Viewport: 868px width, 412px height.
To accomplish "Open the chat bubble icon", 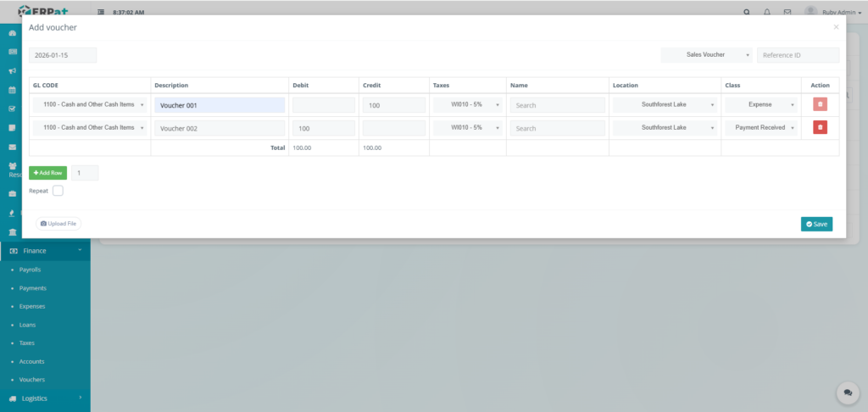I will coord(847,393).
